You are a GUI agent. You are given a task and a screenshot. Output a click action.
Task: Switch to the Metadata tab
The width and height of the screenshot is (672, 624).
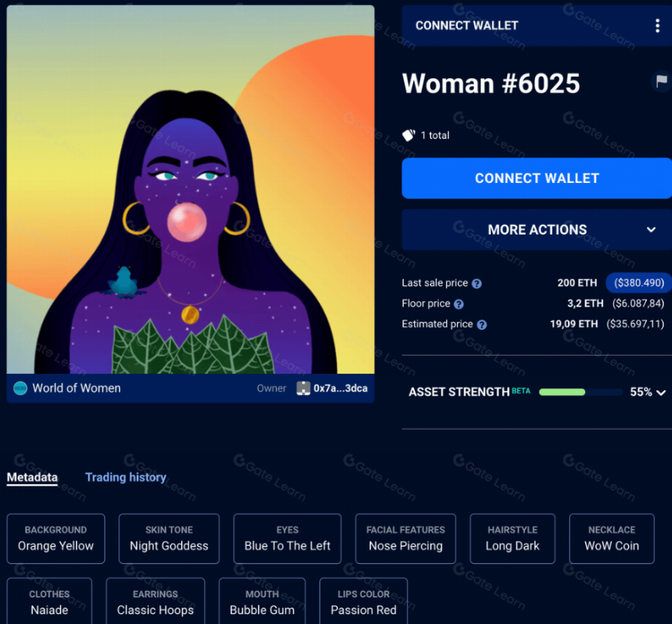coord(32,477)
